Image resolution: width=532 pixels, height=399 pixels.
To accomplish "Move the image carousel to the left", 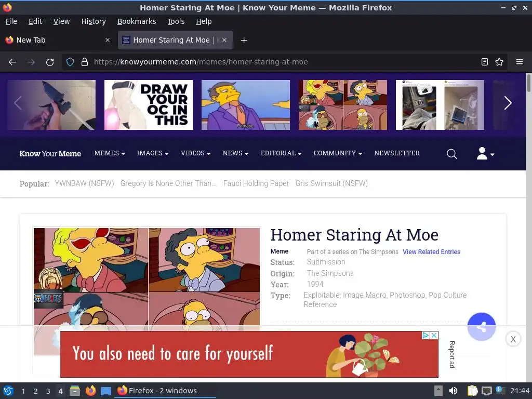I will pos(18,103).
